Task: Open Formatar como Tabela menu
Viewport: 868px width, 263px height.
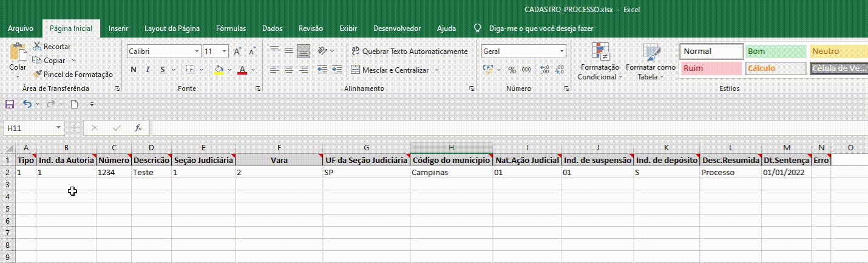Action: point(651,62)
